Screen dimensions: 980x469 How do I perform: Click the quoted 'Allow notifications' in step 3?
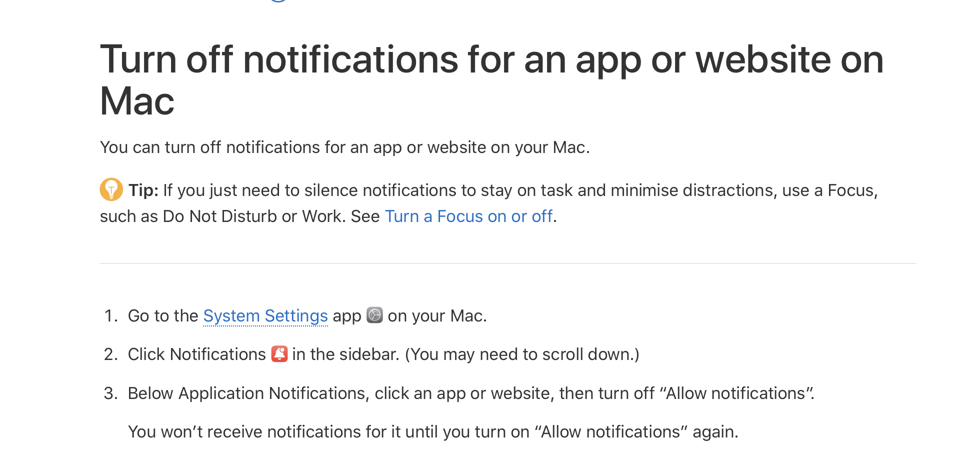[735, 393]
